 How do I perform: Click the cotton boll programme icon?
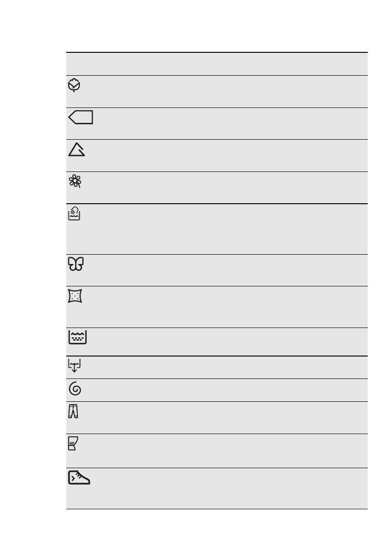pyautogui.click(x=74, y=86)
